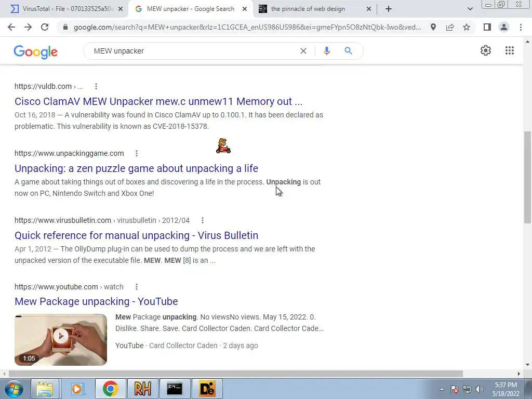
Task: Open more options for the vuldb.com result
Action: (96, 86)
